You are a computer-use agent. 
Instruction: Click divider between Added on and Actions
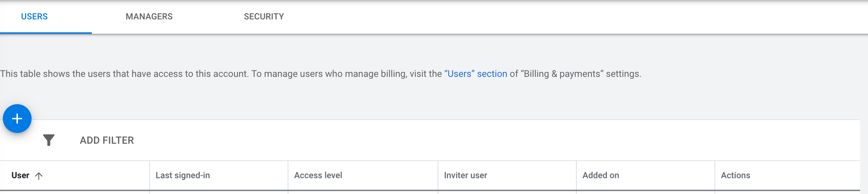coord(715,175)
